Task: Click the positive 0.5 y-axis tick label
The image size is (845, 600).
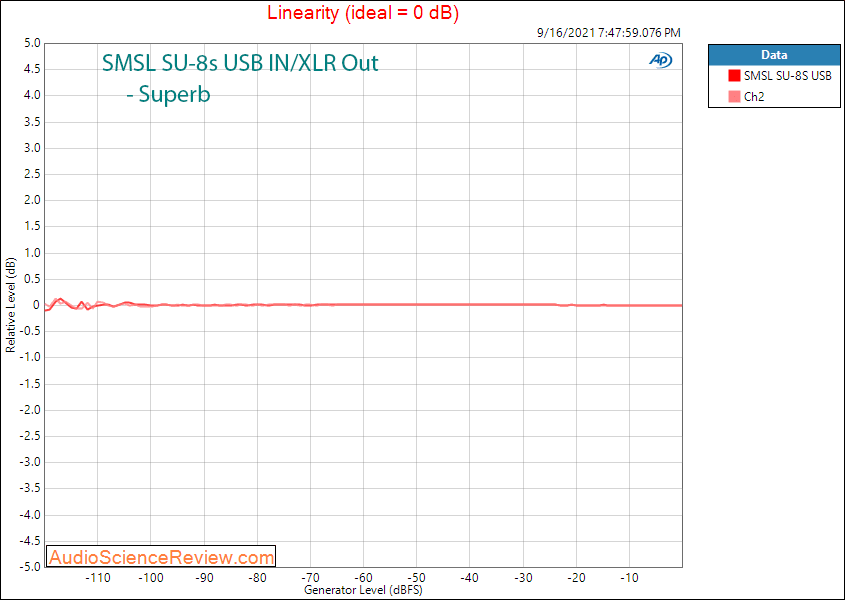Action: tap(32, 279)
